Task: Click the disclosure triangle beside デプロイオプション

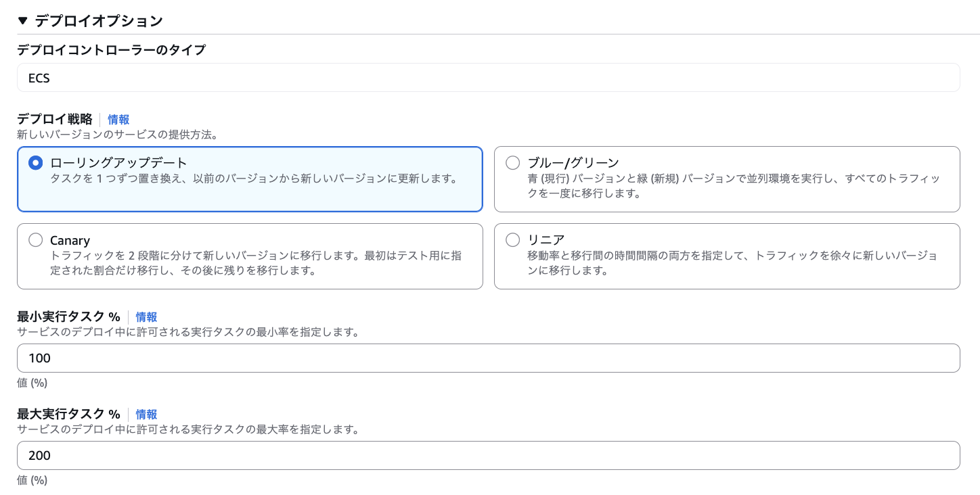Action: coord(22,20)
